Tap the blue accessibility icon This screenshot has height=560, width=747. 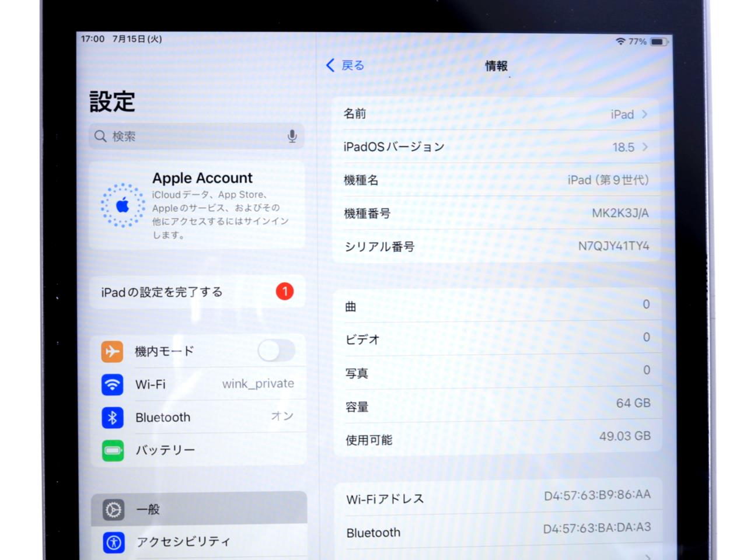[x=114, y=542]
